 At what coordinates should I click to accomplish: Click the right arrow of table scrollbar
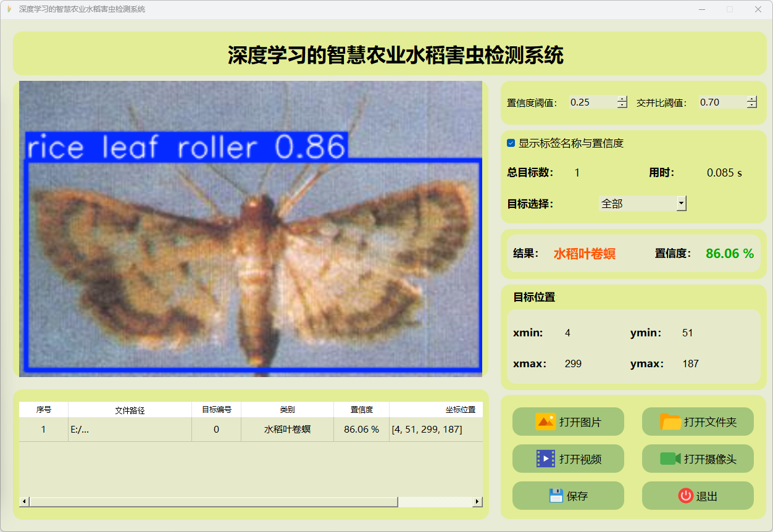[x=477, y=502]
